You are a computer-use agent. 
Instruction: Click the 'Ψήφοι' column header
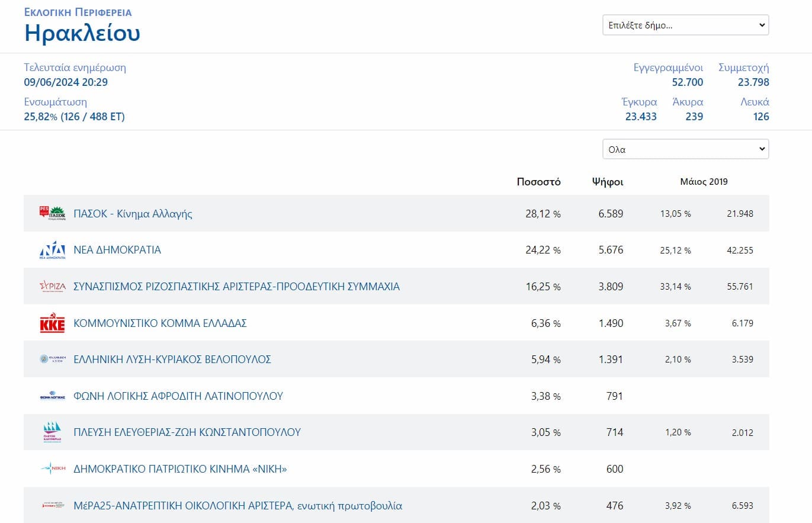[608, 182]
